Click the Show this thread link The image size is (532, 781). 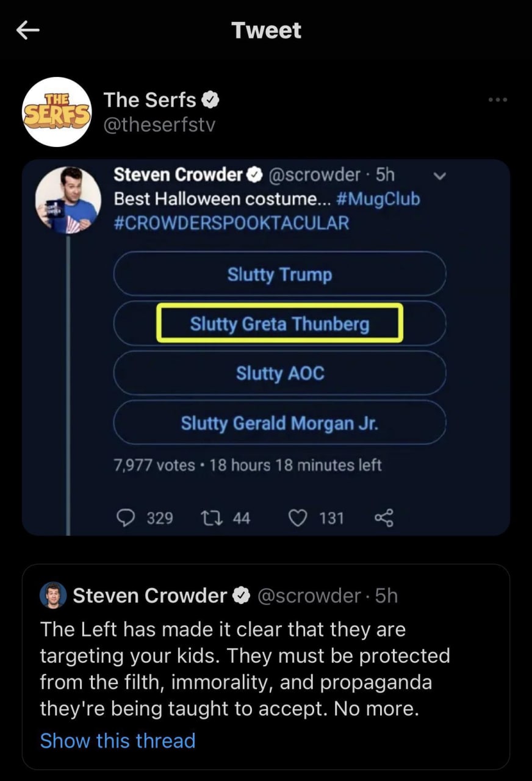(118, 740)
